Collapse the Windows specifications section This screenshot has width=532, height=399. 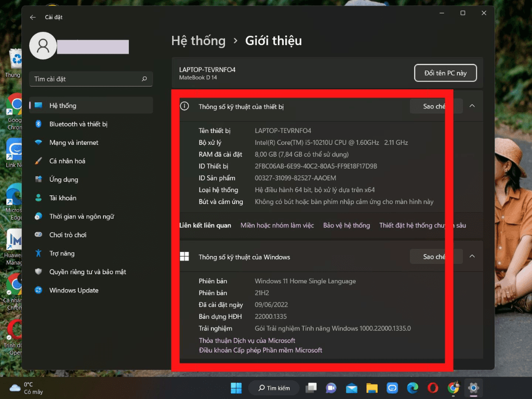472,257
